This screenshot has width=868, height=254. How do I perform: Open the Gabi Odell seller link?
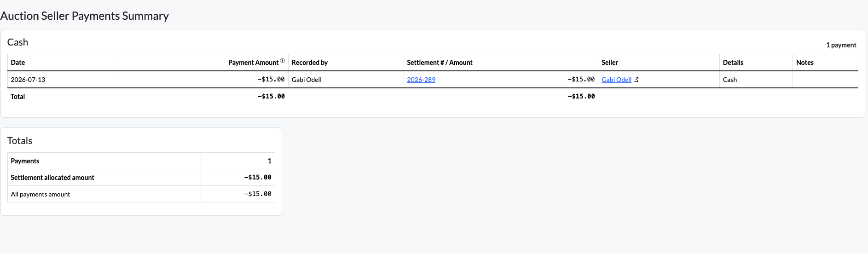[x=616, y=80]
